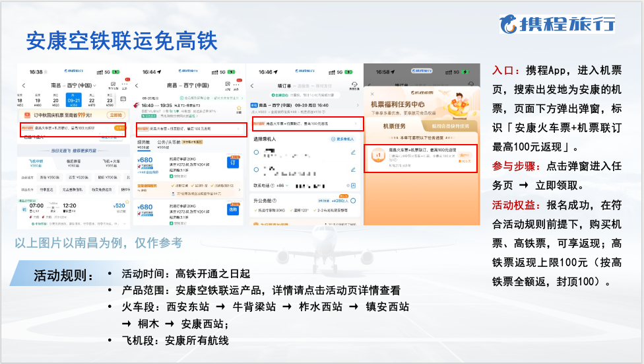The height and width of the screenshot is (364, 644).
Task: Tap the v1 coupon icon in the task card
Action: click(378, 155)
